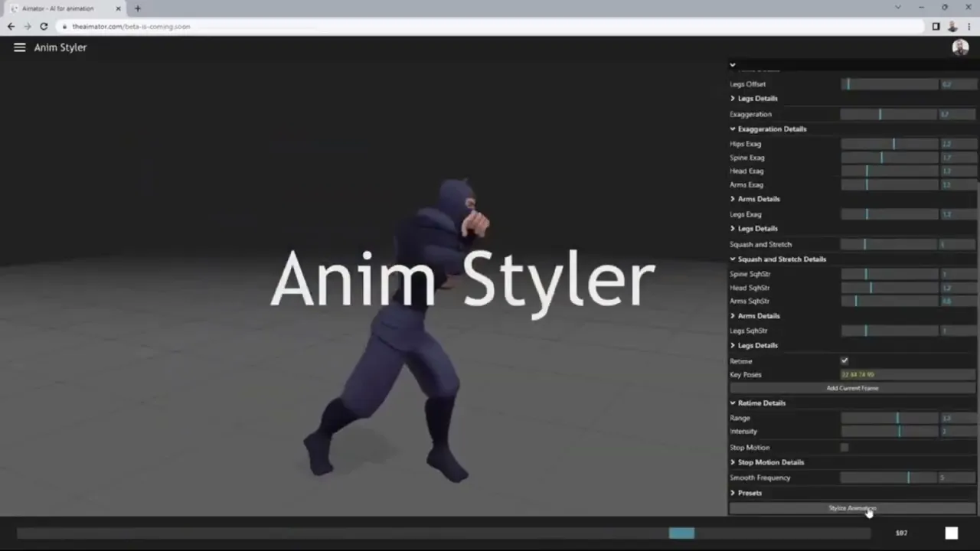Click the Anim Styler header title

(60, 47)
